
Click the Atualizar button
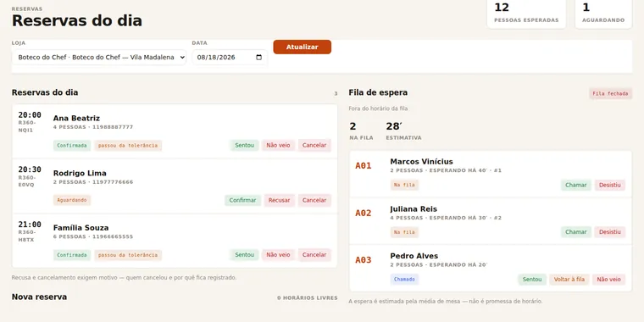303,47
